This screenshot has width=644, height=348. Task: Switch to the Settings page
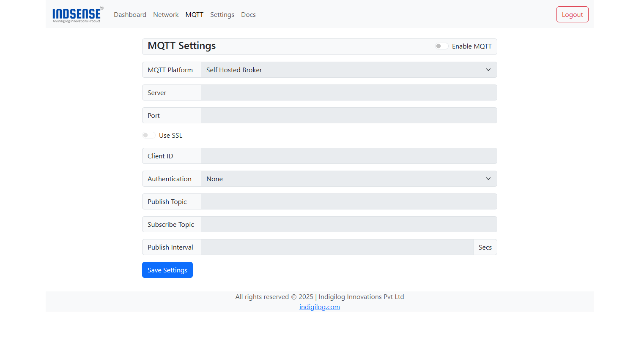tap(222, 14)
